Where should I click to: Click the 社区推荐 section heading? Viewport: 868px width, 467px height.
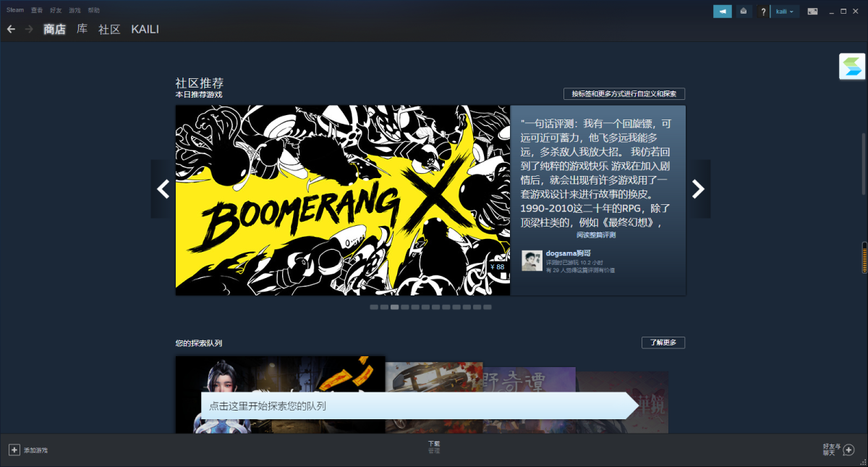tap(200, 83)
